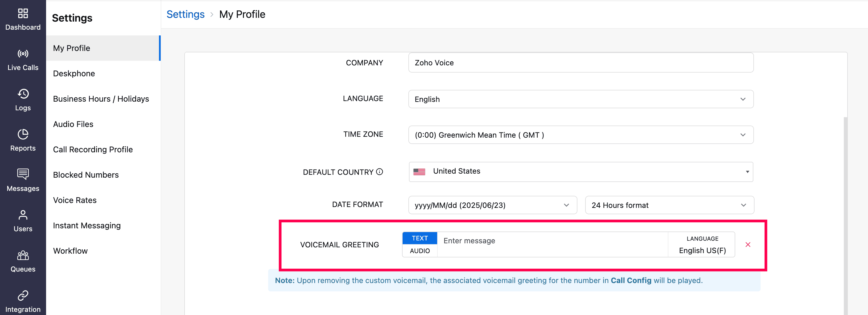The image size is (868, 315).
Task: Open the Integration link icon
Action: [23, 295]
